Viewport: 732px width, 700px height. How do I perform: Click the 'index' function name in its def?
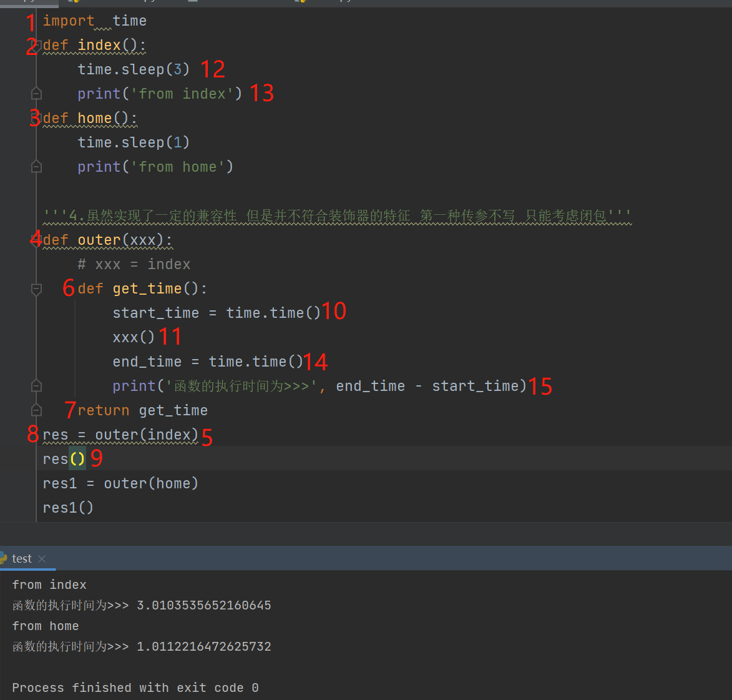[x=99, y=46]
